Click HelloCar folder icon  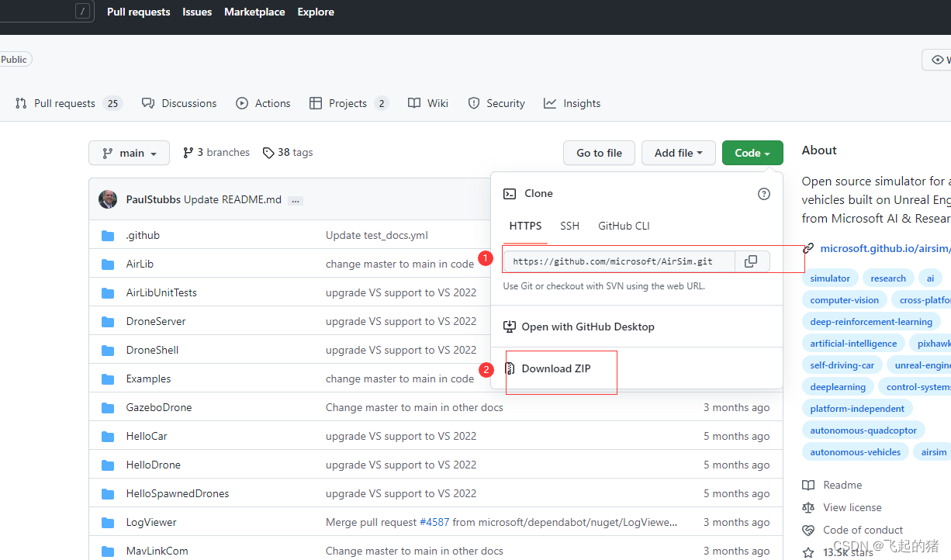(x=108, y=436)
